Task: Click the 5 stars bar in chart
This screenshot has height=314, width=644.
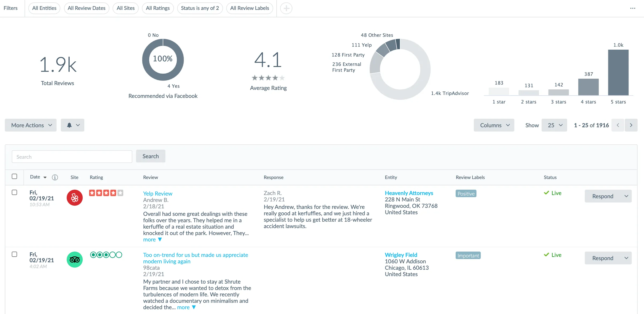Action: point(618,72)
